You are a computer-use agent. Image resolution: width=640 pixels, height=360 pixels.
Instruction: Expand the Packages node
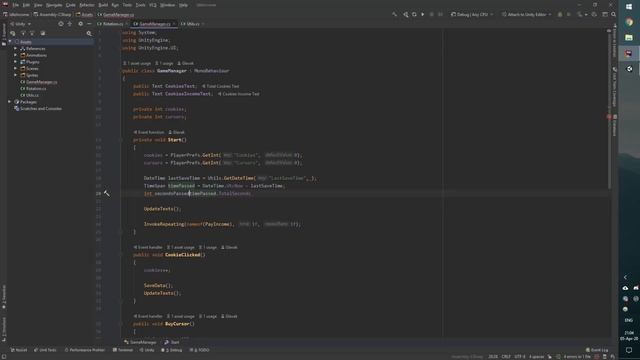[10, 102]
